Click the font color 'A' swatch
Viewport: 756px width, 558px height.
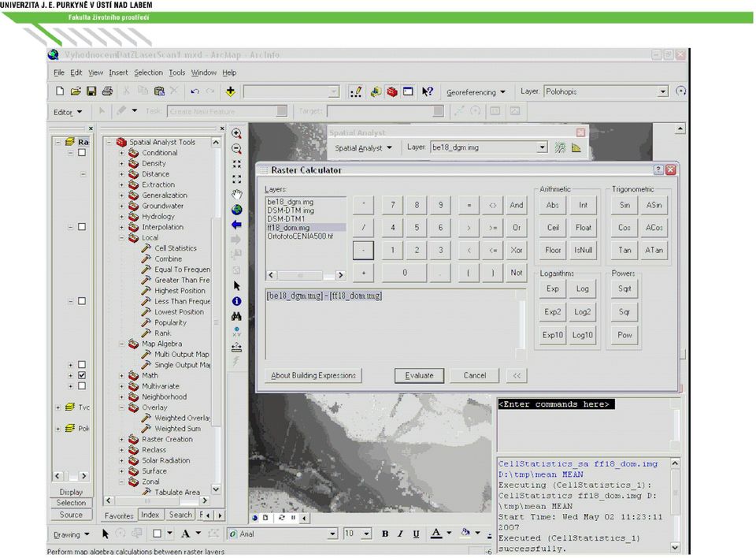436,534
